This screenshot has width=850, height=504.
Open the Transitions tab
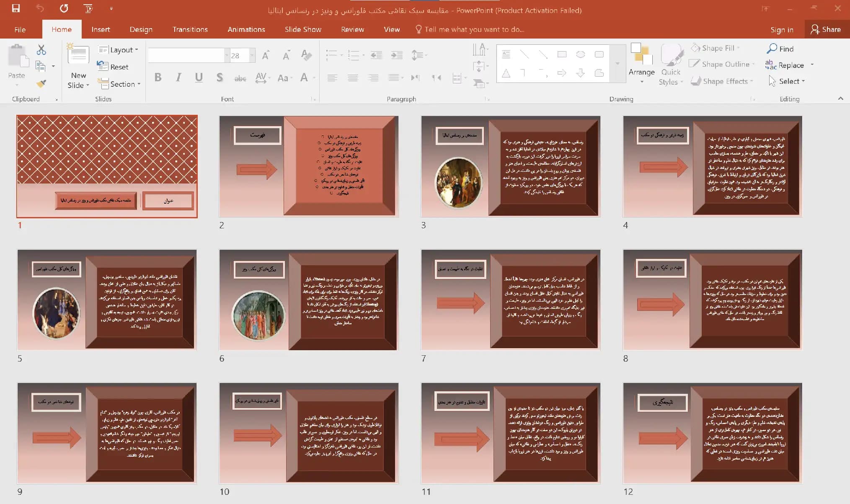coord(190,29)
